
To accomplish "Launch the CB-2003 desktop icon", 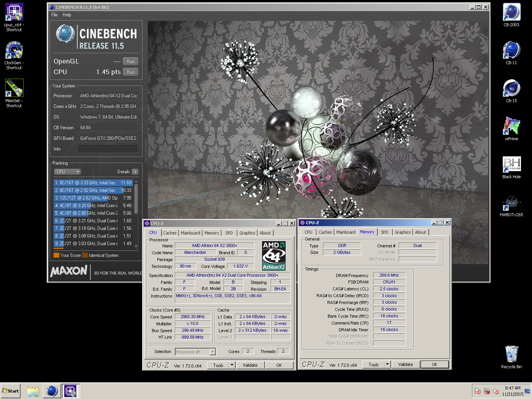I will tap(511, 15).
